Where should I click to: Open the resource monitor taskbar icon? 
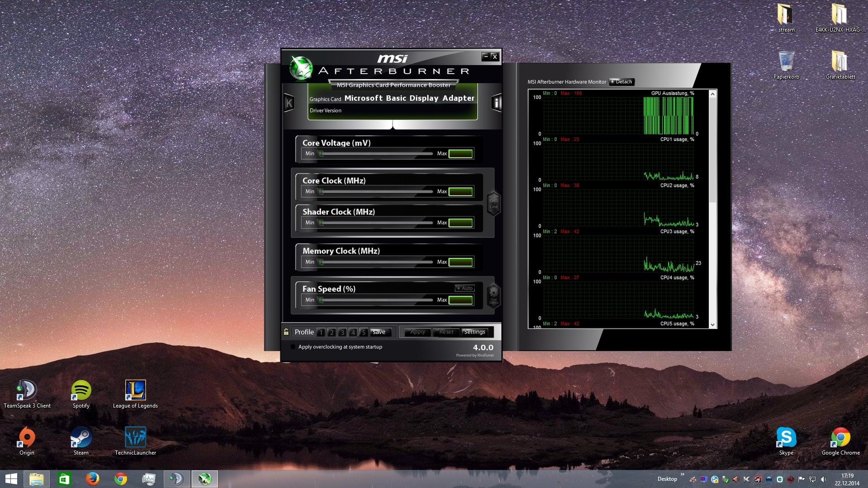point(149,479)
